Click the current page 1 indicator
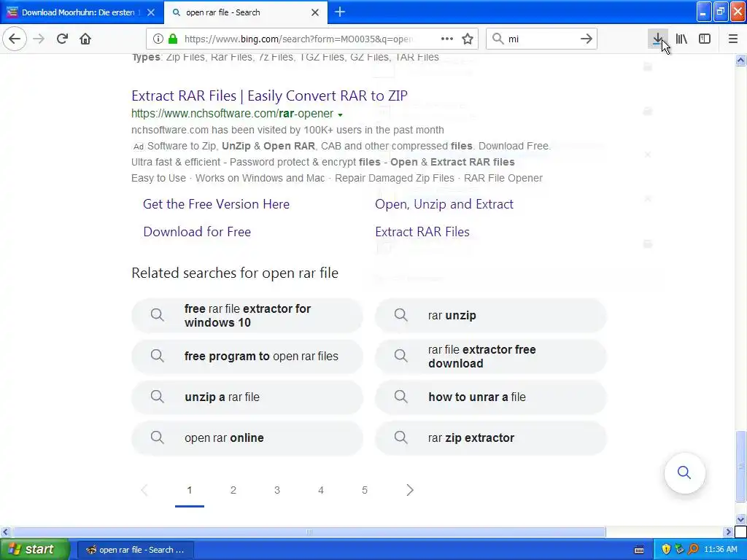The width and height of the screenshot is (747, 560). pos(190,490)
